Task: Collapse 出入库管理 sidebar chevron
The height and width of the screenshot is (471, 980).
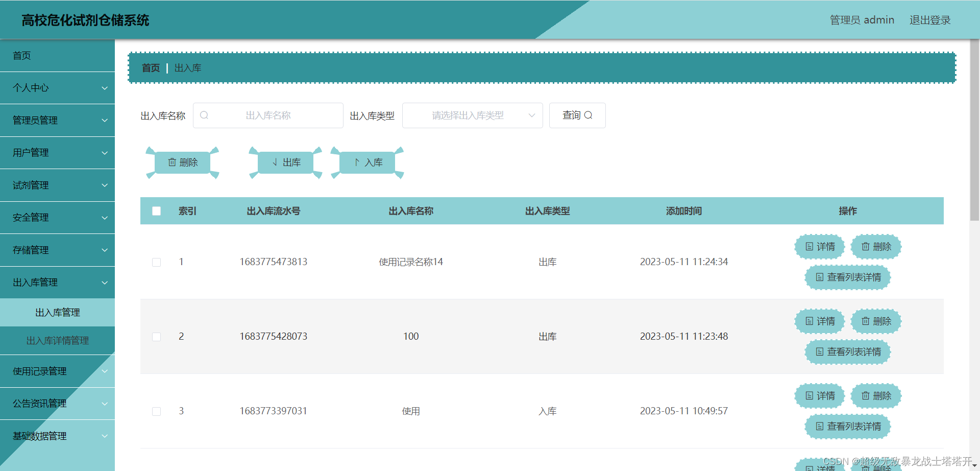Action: pos(105,282)
